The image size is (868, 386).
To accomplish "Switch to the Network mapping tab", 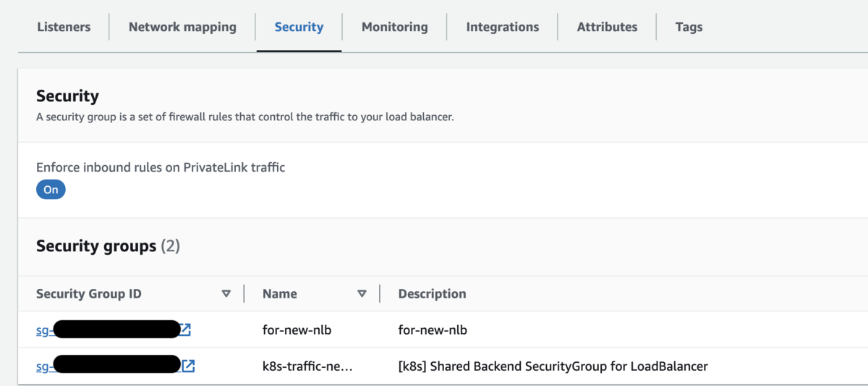I will click(x=182, y=27).
